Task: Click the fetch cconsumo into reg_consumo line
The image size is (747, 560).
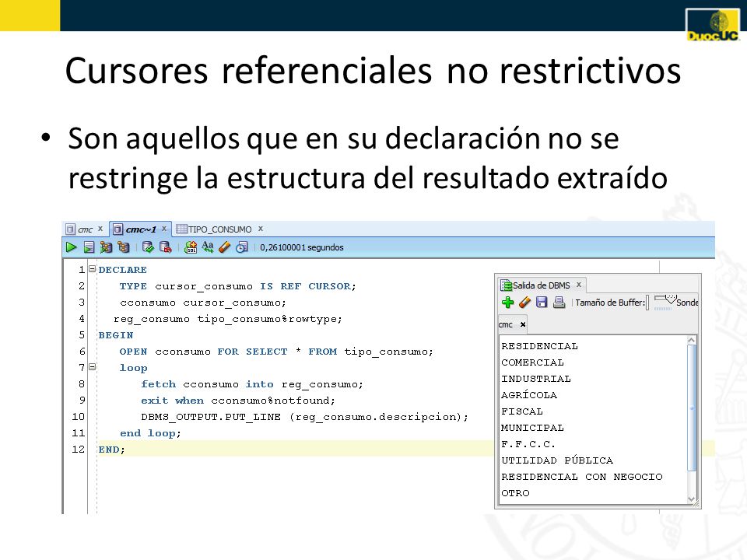Action: tap(252, 384)
